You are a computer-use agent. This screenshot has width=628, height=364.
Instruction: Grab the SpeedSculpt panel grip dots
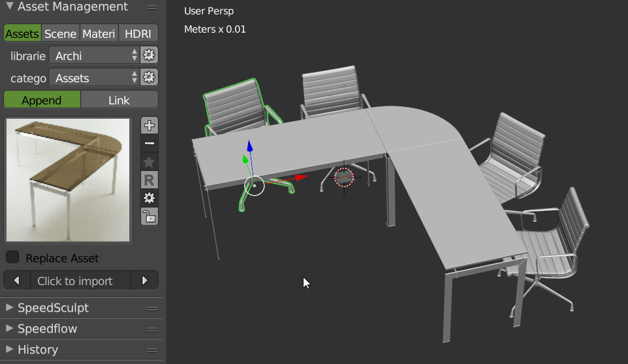[152, 309]
